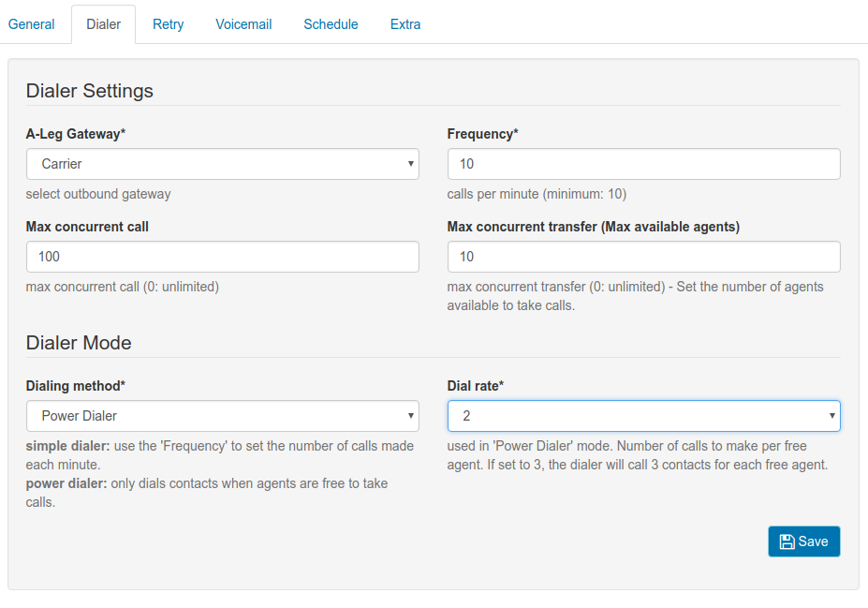Go to the Schedule tab

[x=331, y=24]
